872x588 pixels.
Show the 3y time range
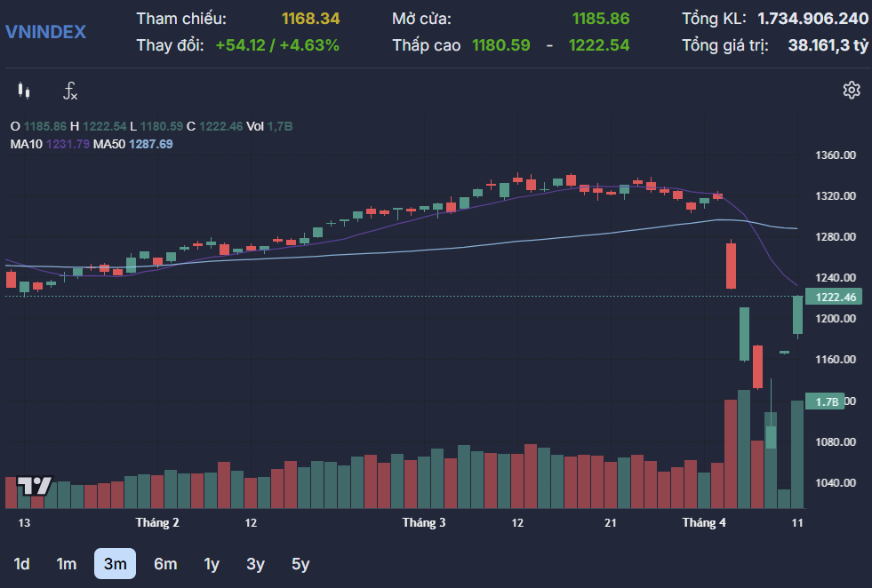point(256,563)
